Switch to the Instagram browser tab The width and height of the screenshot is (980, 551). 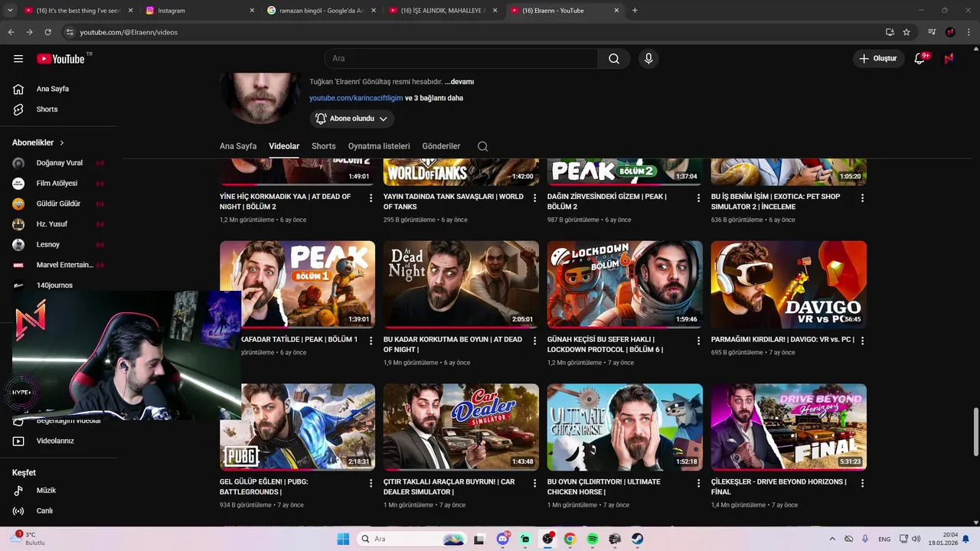tap(199, 11)
